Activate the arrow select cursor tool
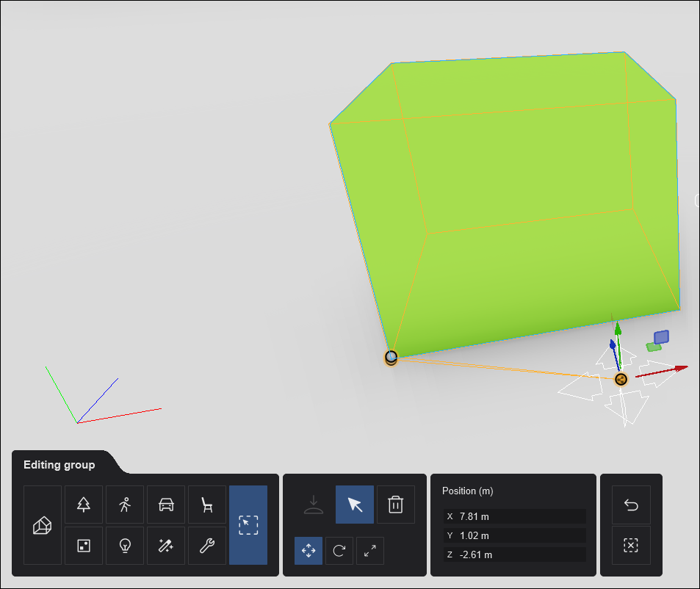The height and width of the screenshot is (589, 700). [355, 505]
